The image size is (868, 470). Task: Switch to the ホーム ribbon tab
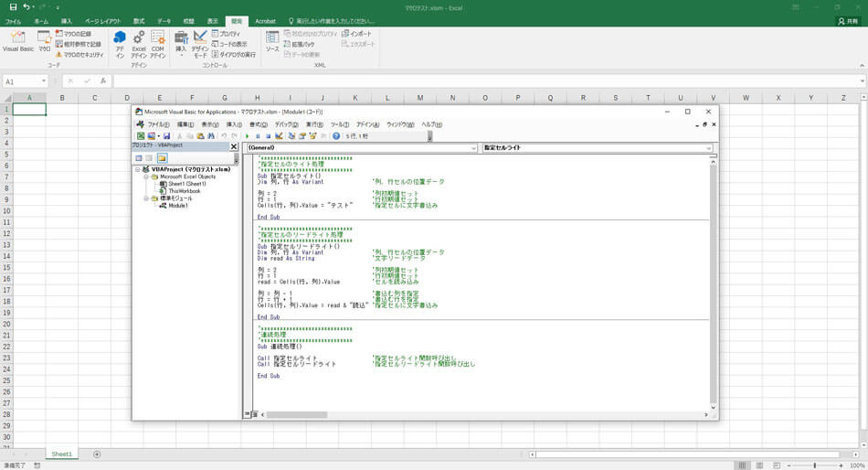(41, 21)
